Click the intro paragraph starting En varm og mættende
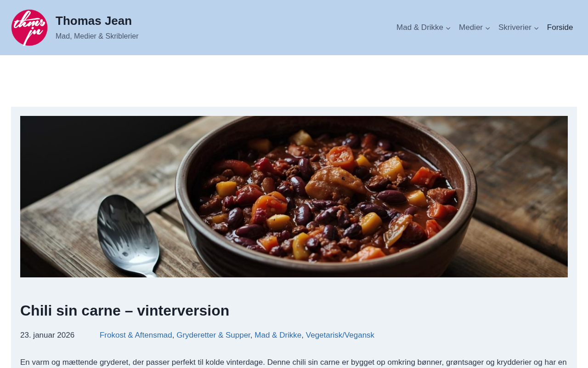The height and width of the screenshot is (368, 588). tap(294, 362)
